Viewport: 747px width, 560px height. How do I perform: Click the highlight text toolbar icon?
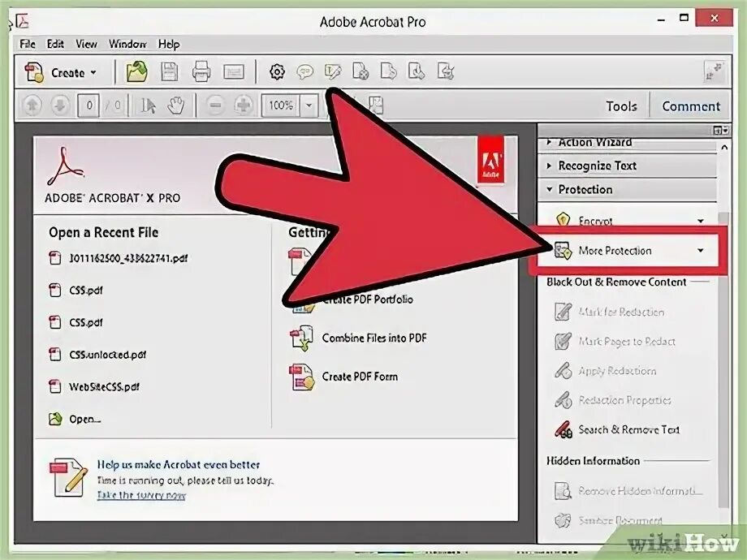click(333, 72)
